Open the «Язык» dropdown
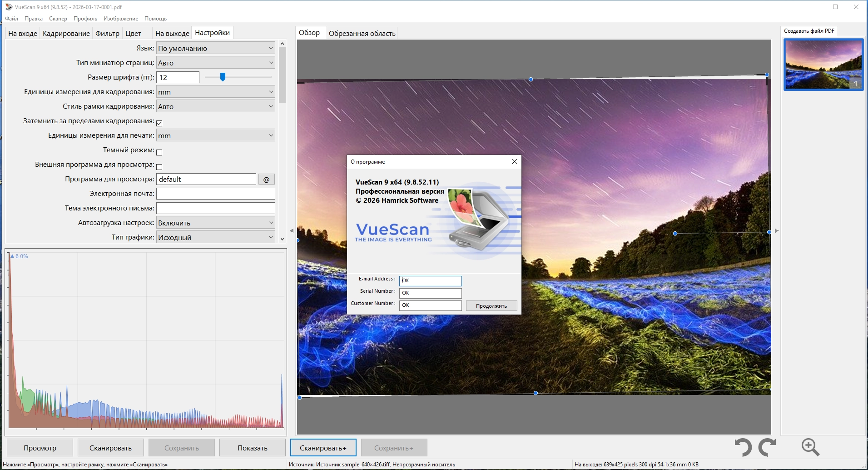Screen dimensions: 868x470 pyautogui.click(x=215, y=48)
